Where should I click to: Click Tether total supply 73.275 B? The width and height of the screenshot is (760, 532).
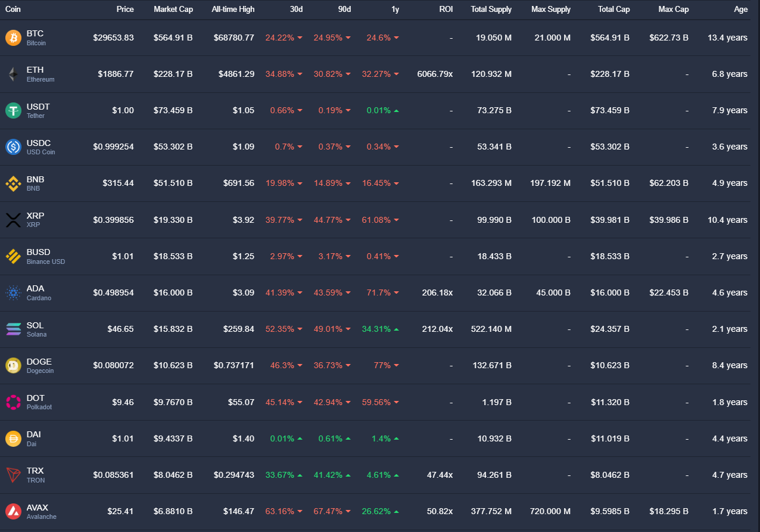(494, 111)
